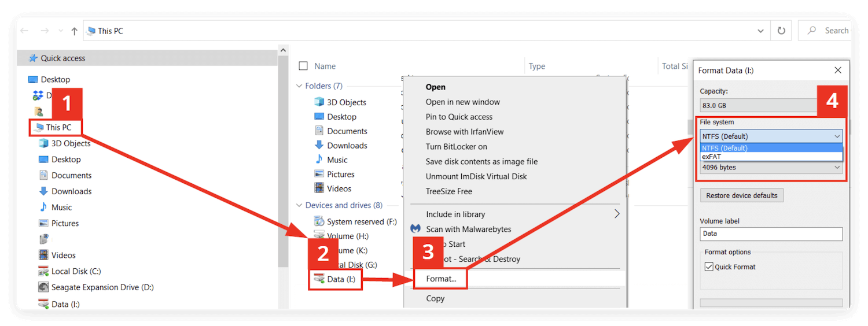Sort by the Name column header
868x326 pixels.
[325, 66]
